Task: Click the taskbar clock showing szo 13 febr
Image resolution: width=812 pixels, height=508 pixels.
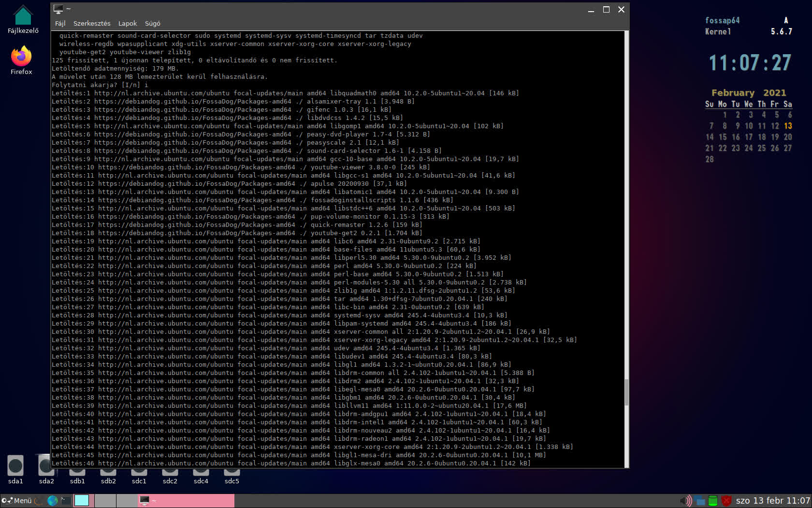Action: point(773,501)
